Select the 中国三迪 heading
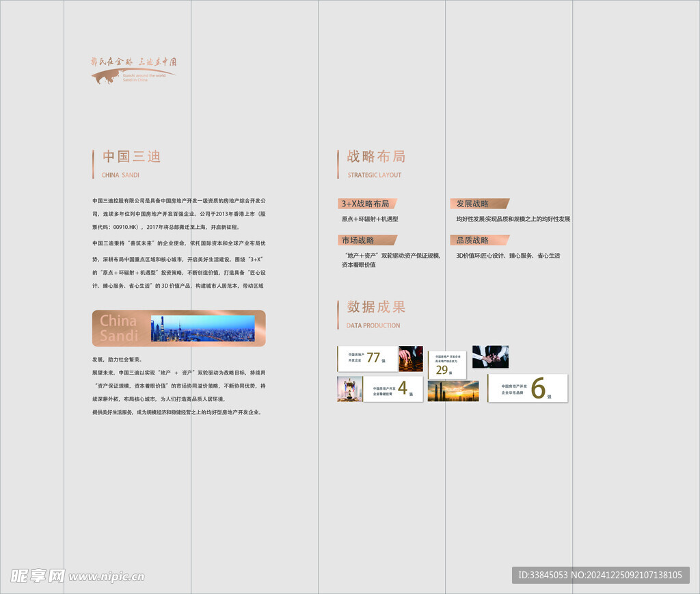The image size is (700, 594). click(x=132, y=157)
